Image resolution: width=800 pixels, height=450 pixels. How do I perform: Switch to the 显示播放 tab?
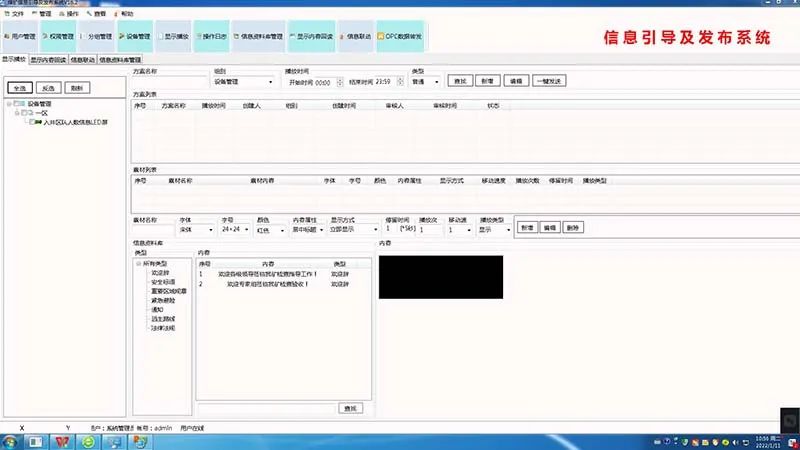pyautogui.click(x=14, y=59)
